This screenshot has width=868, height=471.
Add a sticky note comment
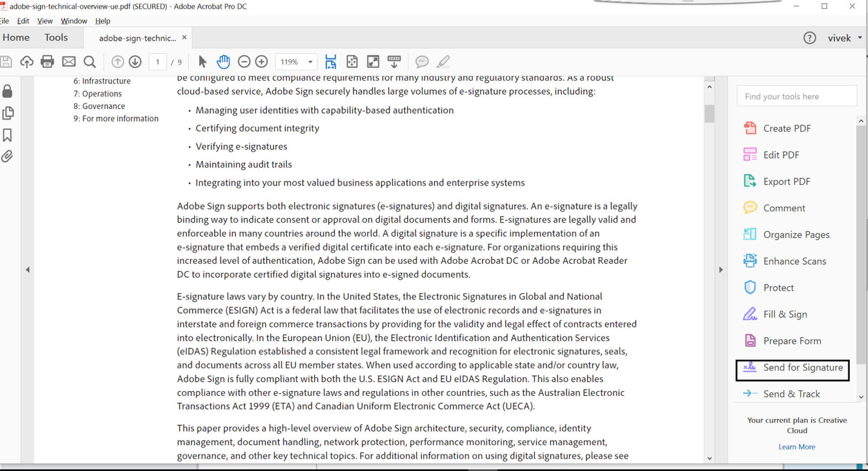pos(422,62)
